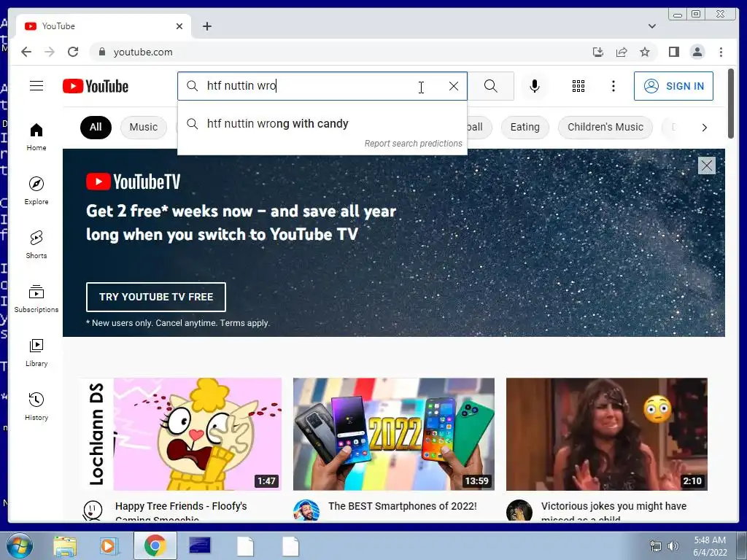
Task: View site info via padlock icon
Action: point(101,52)
